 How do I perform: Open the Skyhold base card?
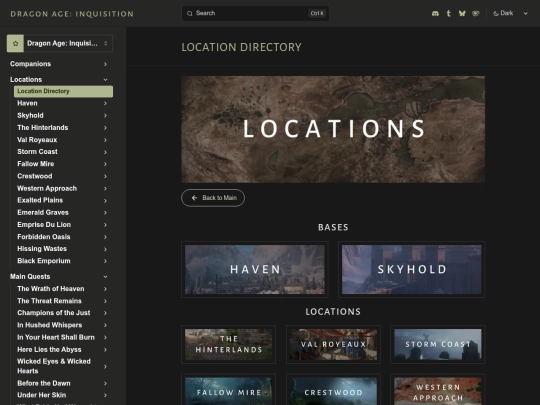pyautogui.click(x=412, y=269)
